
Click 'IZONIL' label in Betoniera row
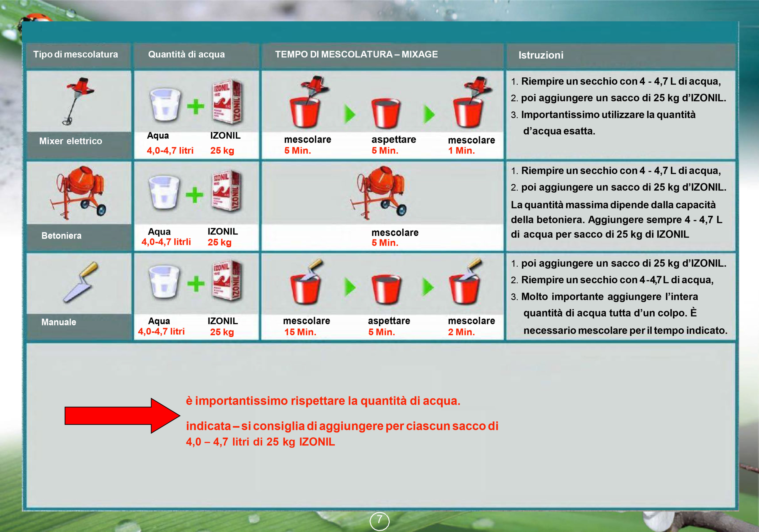pyautogui.click(x=222, y=231)
